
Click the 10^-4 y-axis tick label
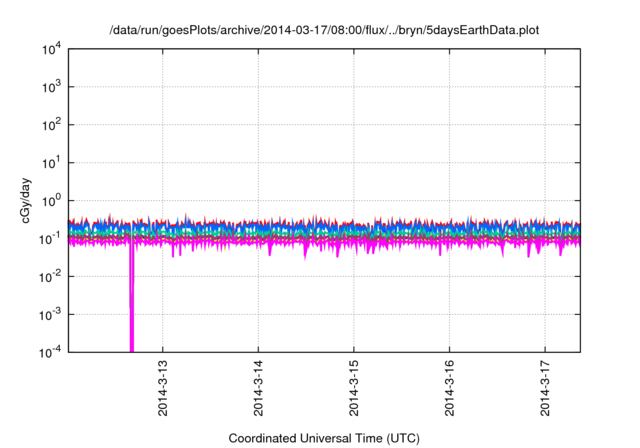pyautogui.click(x=51, y=352)
